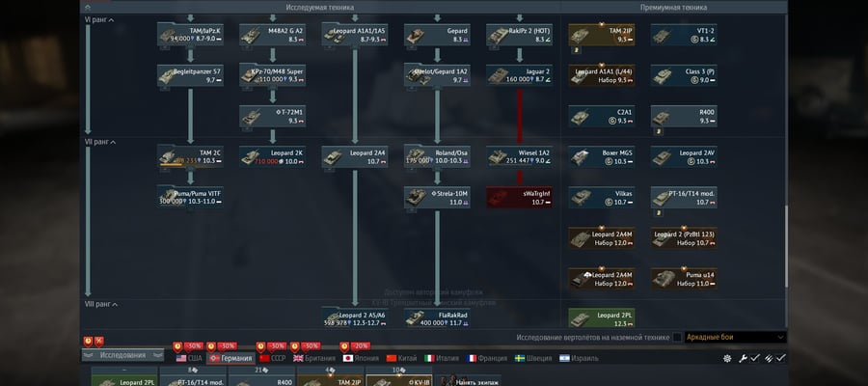Switch to the Италия nation tab

tap(441, 358)
